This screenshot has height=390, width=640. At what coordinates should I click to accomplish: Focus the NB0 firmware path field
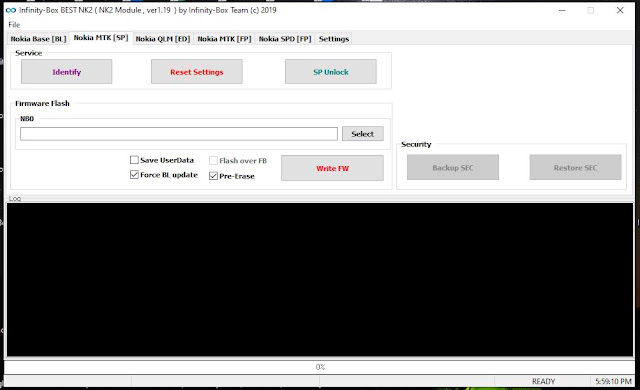[179, 134]
